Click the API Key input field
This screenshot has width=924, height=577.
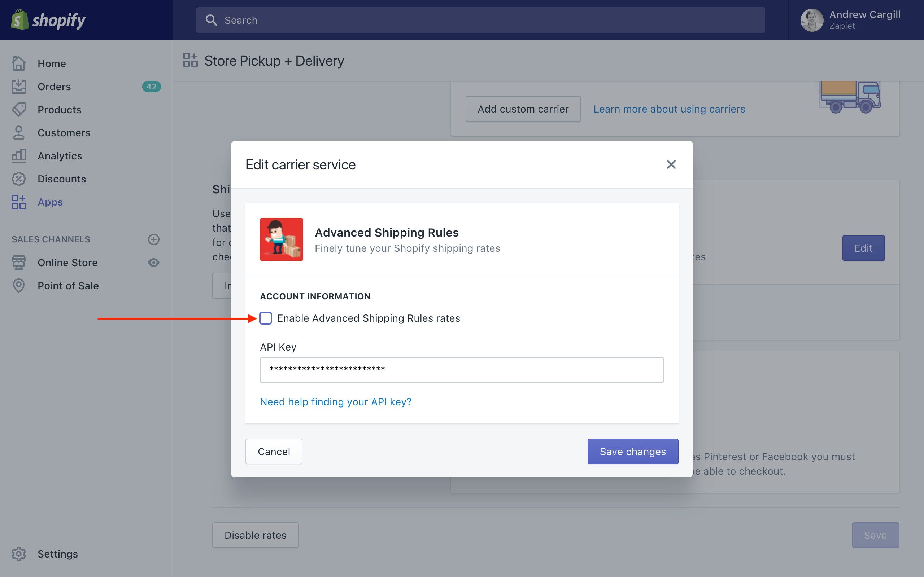pos(462,370)
